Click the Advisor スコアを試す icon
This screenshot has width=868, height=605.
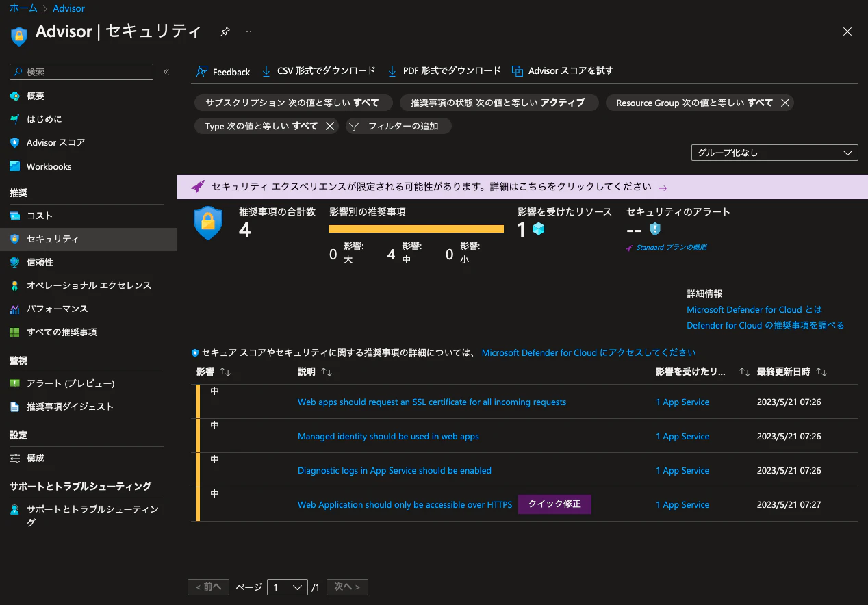pos(518,71)
